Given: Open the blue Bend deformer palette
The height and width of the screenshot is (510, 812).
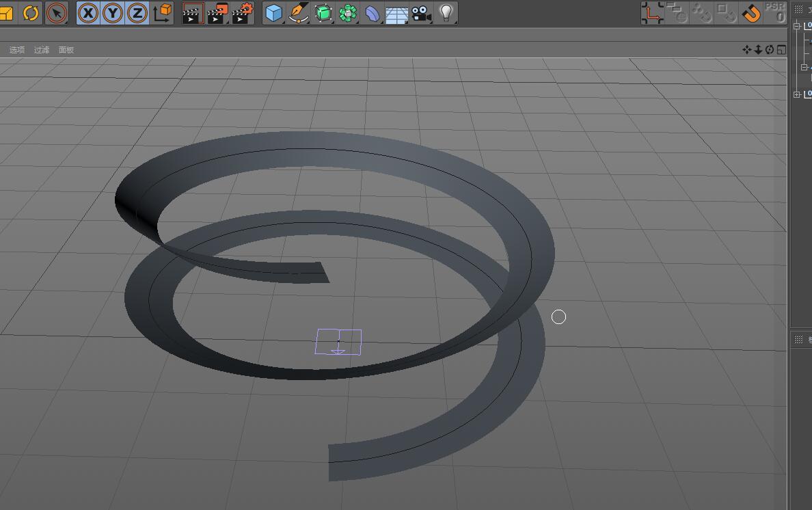Looking at the screenshot, I should click(372, 13).
